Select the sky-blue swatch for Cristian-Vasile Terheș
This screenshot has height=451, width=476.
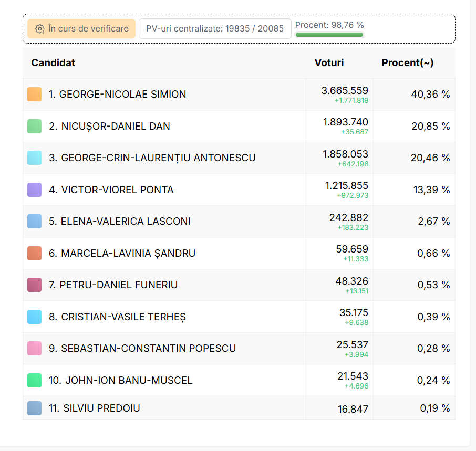point(34,317)
